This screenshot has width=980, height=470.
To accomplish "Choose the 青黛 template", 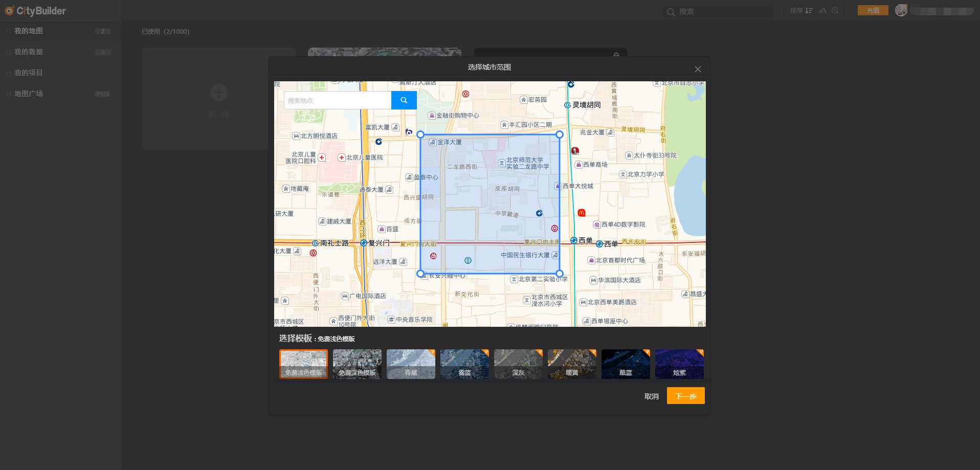I will (411, 364).
